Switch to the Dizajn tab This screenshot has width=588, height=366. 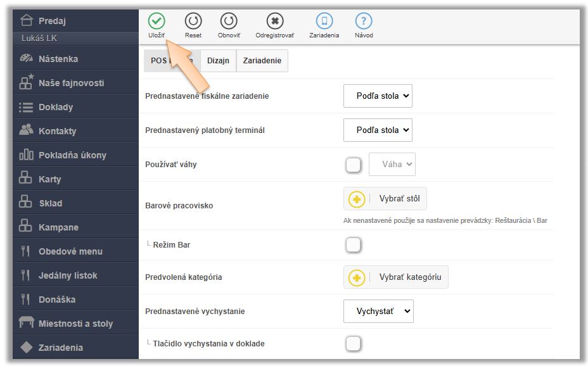coord(218,61)
